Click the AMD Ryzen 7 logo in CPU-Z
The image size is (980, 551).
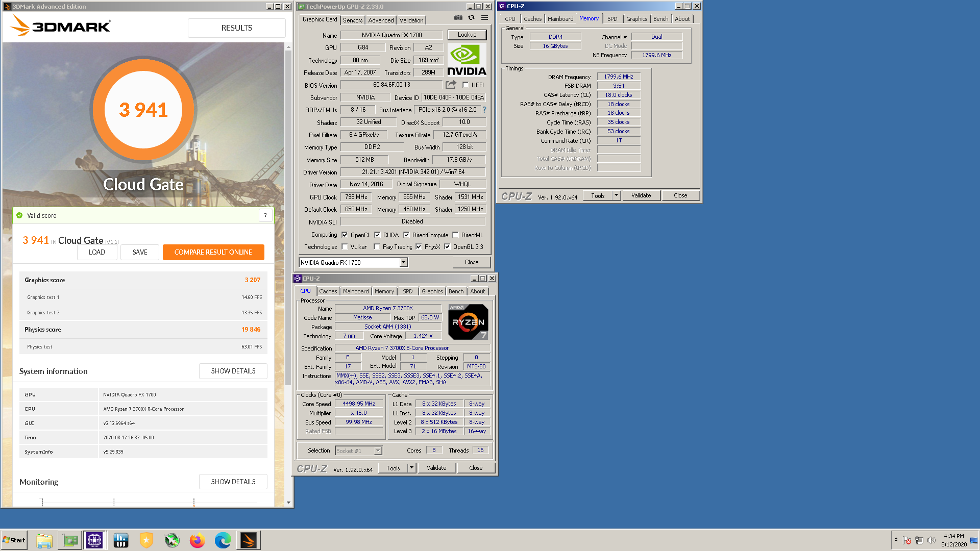468,322
